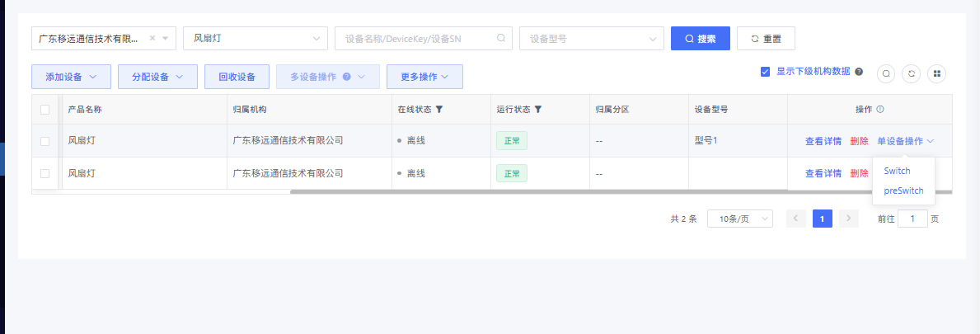
Task: Choose preSwitch from the device operation menu
Action: 903,191
